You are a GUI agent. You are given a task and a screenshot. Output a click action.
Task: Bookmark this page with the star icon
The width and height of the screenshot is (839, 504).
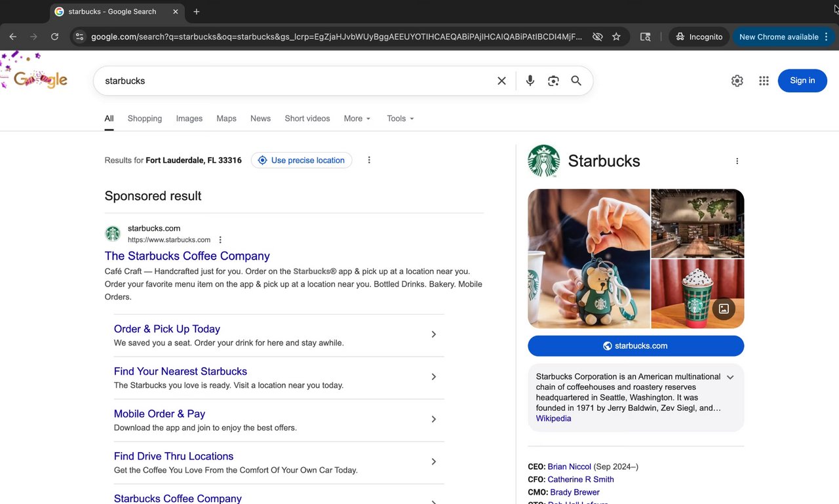pos(616,37)
